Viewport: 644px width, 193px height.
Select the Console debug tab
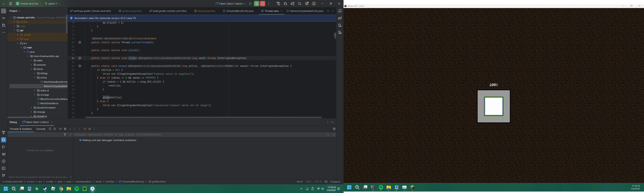point(41,129)
